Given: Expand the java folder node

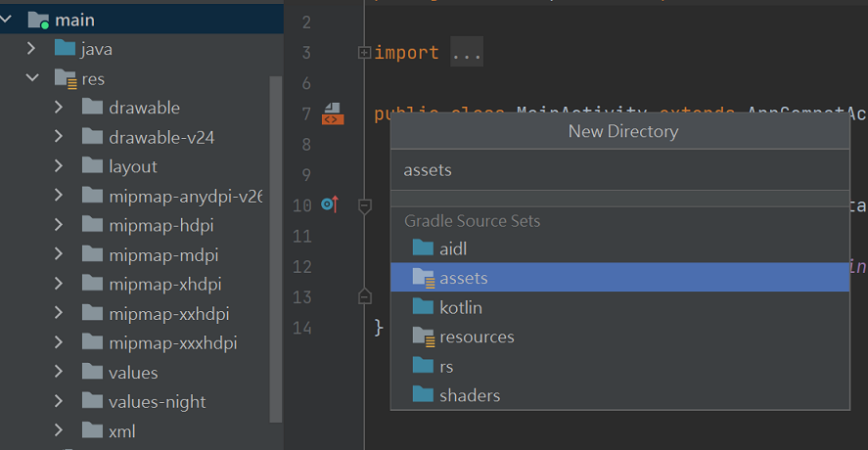Looking at the screenshot, I should click(32, 48).
